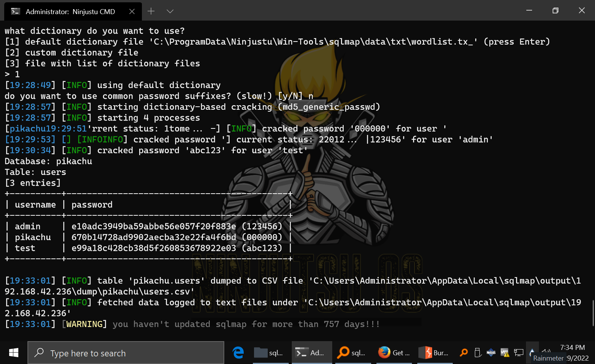Click 'using default dictionary' log text
Image resolution: width=595 pixels, height=364 pixels.
click(x=159, y=85)
